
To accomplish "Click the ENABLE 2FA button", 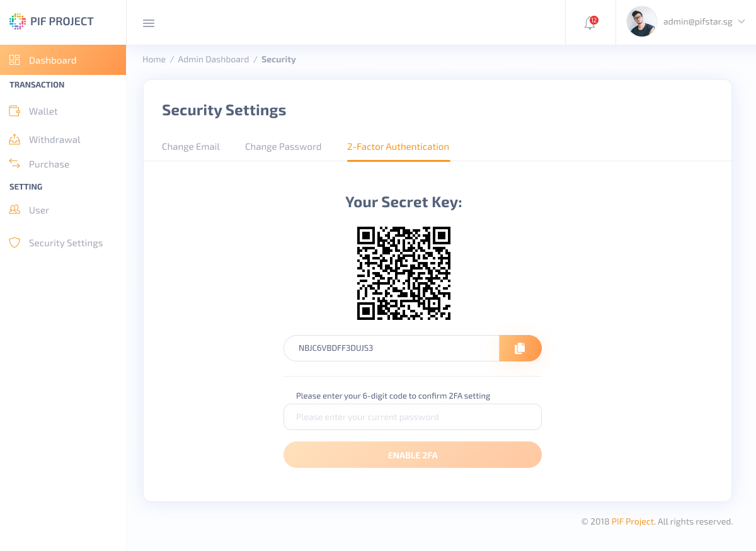I will pyautogui.click(x=413, y=455).
